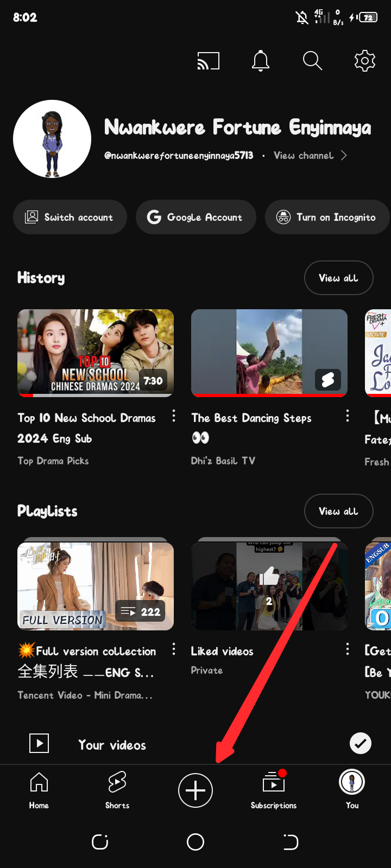Viewport: 391px width, 868px height.
Task: Select the You tab
Action: coord(352,790)
